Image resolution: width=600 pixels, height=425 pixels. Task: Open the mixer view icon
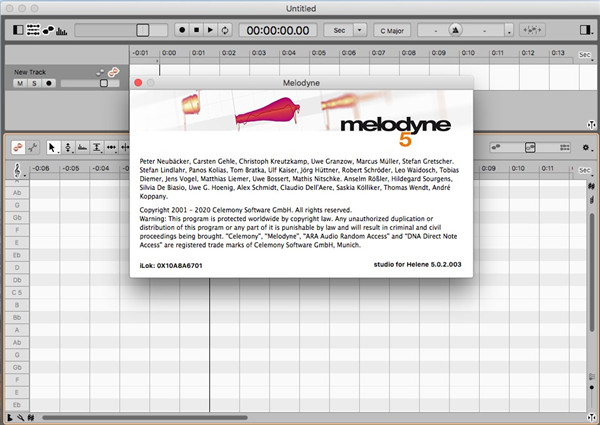click(x=33, y=30)
